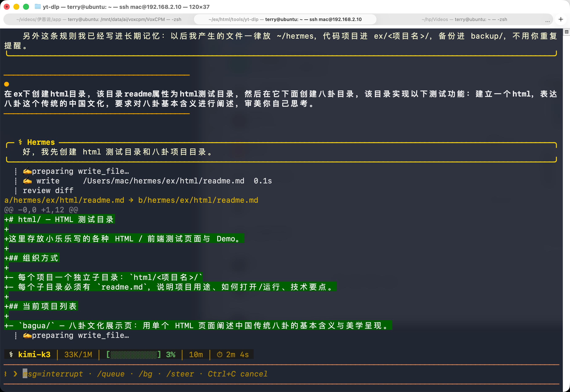Click the context usage progress bar
The height and width of the screenshot is (392, 570).
pyautogui.click(x=133, y=354)
